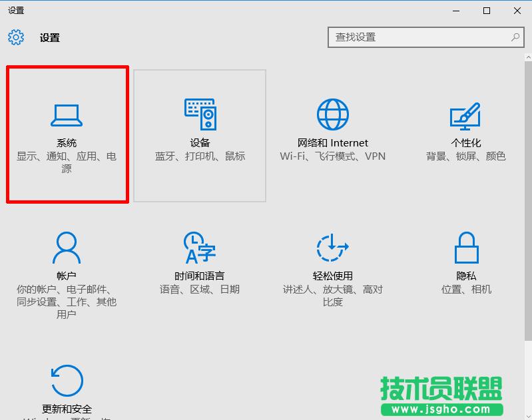Click the gear icon beside the 设置 heading

pyautogui.click(x=16, y=37)
